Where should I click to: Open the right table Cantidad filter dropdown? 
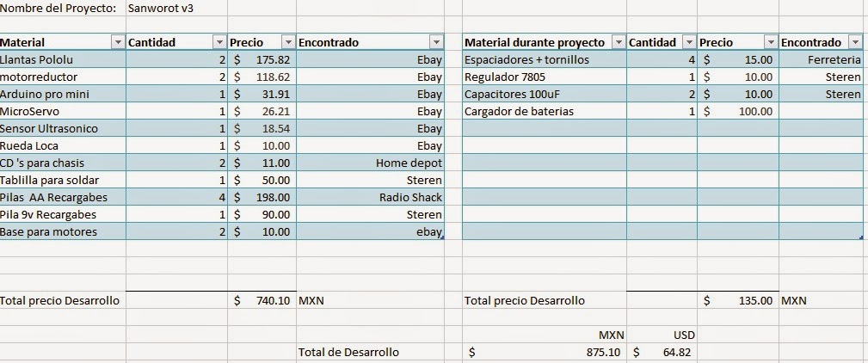click(x=688, y=42)
